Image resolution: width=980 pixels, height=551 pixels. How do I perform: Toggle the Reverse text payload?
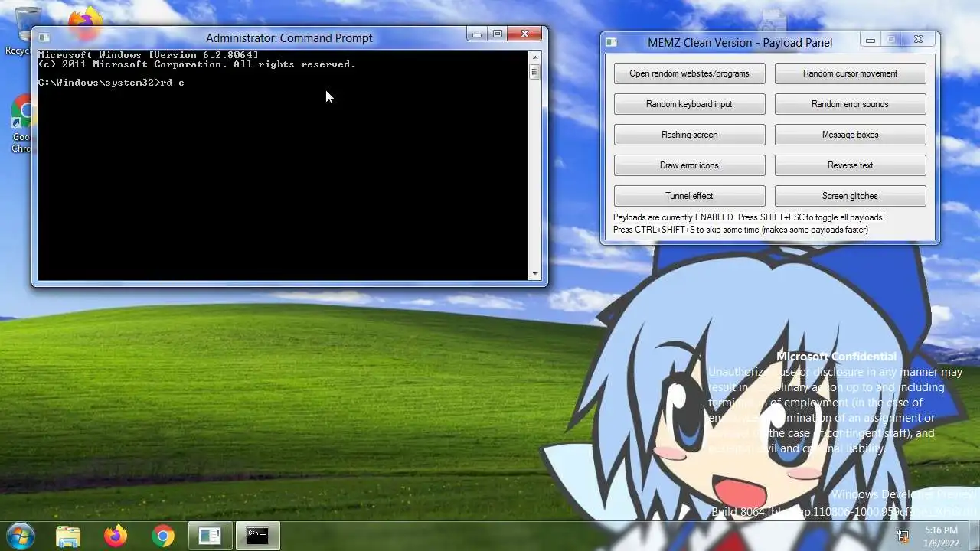[x=850, y=165]
